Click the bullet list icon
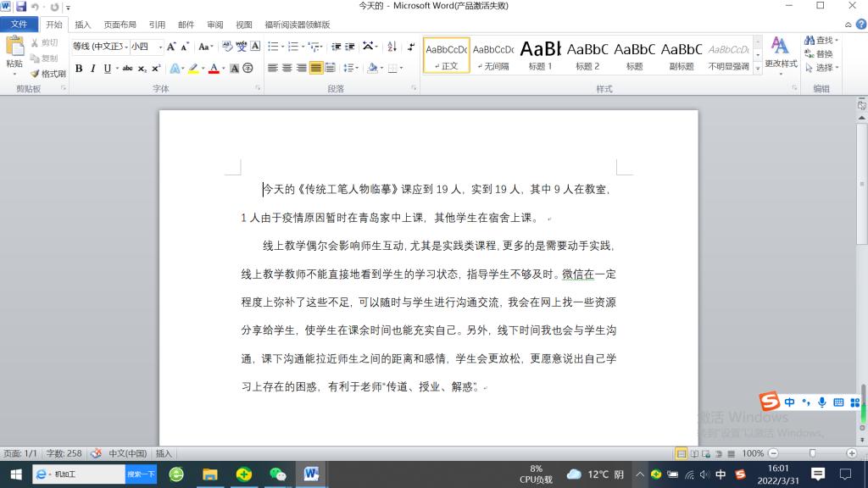 point(274,47)
